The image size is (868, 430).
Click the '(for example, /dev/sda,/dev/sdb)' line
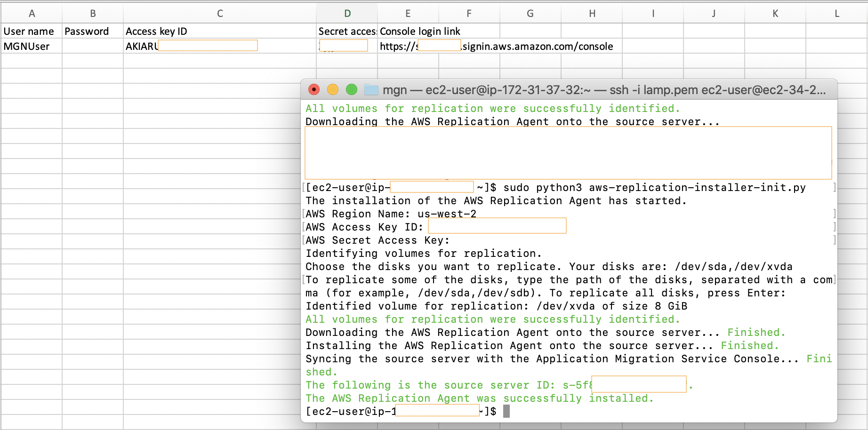[x=546, y=293]
